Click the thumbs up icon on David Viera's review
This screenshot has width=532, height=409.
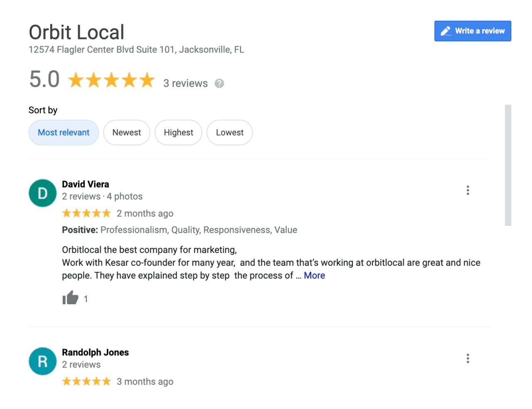click(x=70, y=298)
